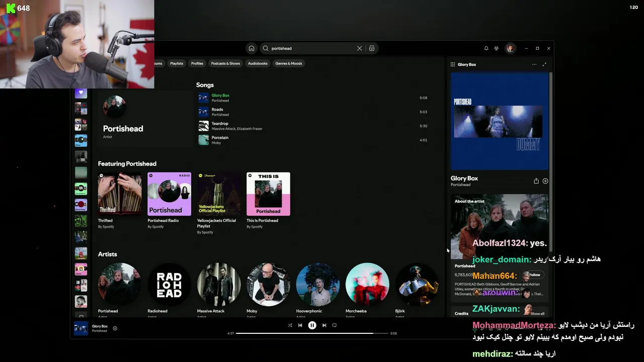Pause the playing song
The image size is (644, 362).
tap(312, 325)
